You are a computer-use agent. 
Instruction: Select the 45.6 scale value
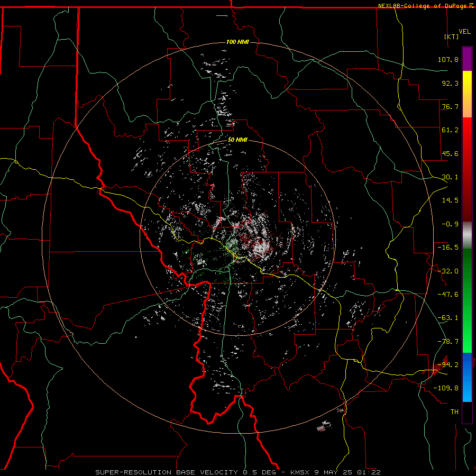click(x=450, y=153)
